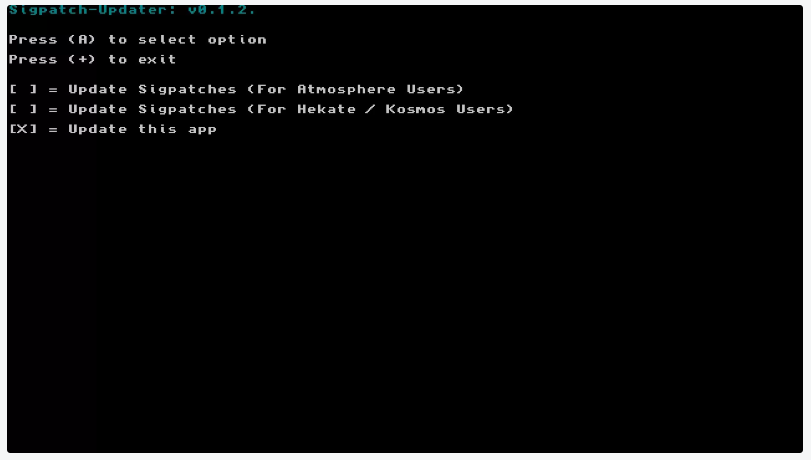Click the (A) button hint
Screen dimensions: 811x460
coord(82,39)
